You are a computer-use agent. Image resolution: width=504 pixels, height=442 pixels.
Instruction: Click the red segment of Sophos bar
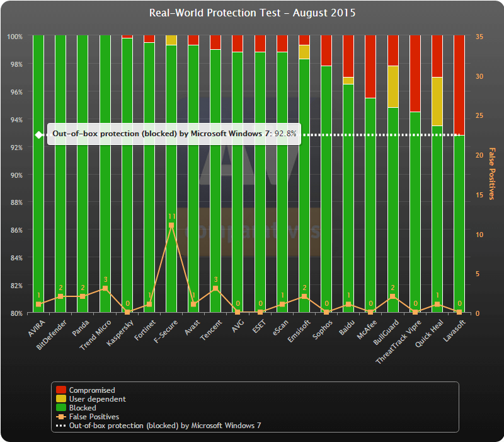point(326,50)
